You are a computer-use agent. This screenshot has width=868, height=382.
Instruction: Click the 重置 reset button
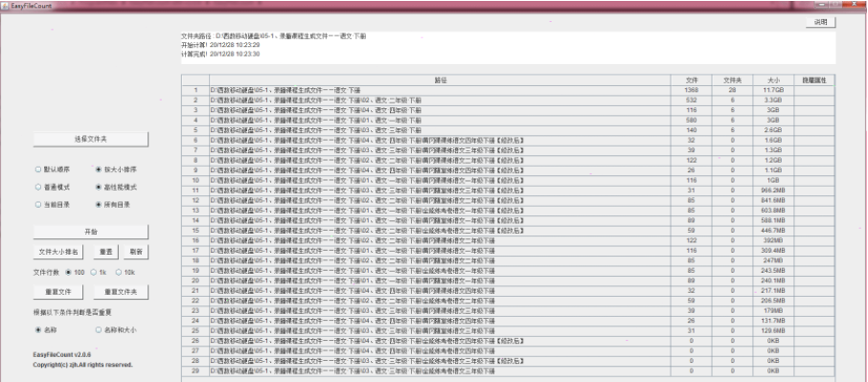(105, 252)
